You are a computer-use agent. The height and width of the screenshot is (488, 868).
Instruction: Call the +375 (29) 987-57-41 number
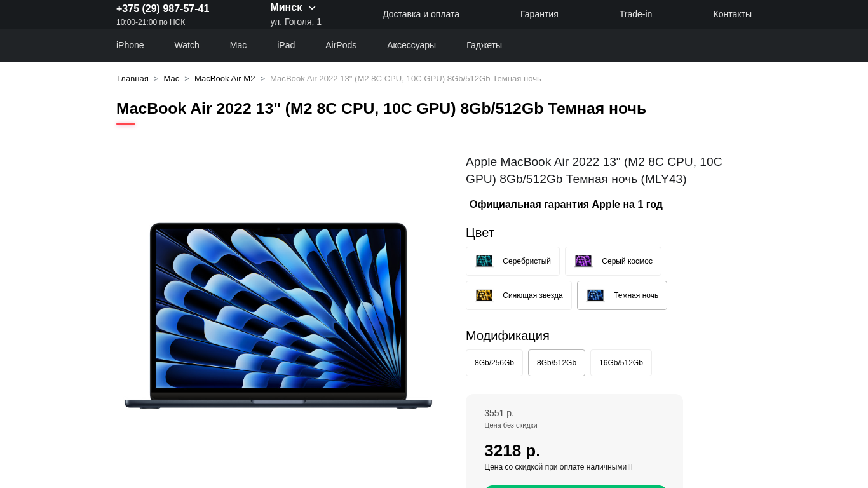(163, 9)
